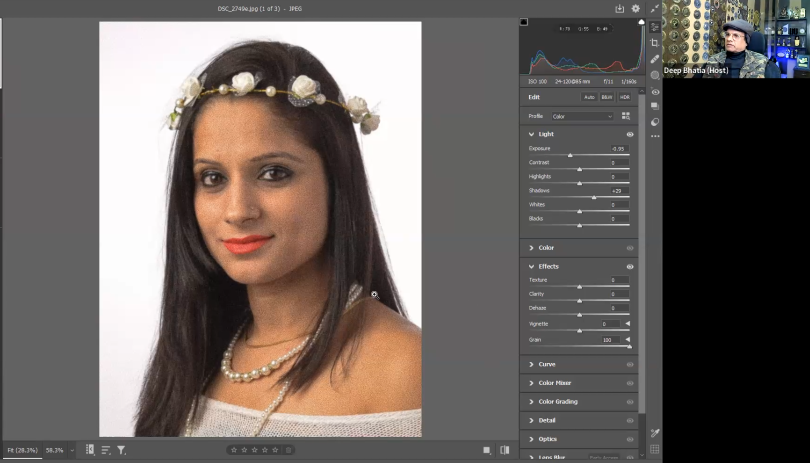Open the Profile Color dropdown
810x463 pixels.
point(582,116)
